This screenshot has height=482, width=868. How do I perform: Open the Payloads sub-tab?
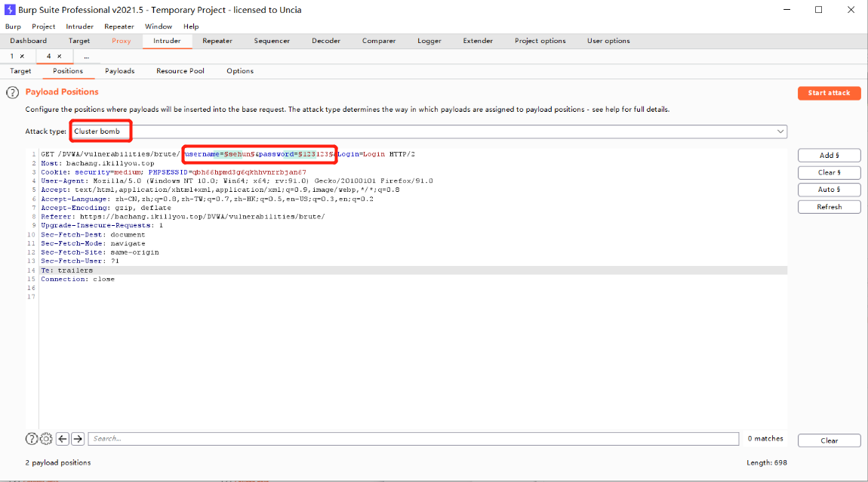tap(119, 71)
